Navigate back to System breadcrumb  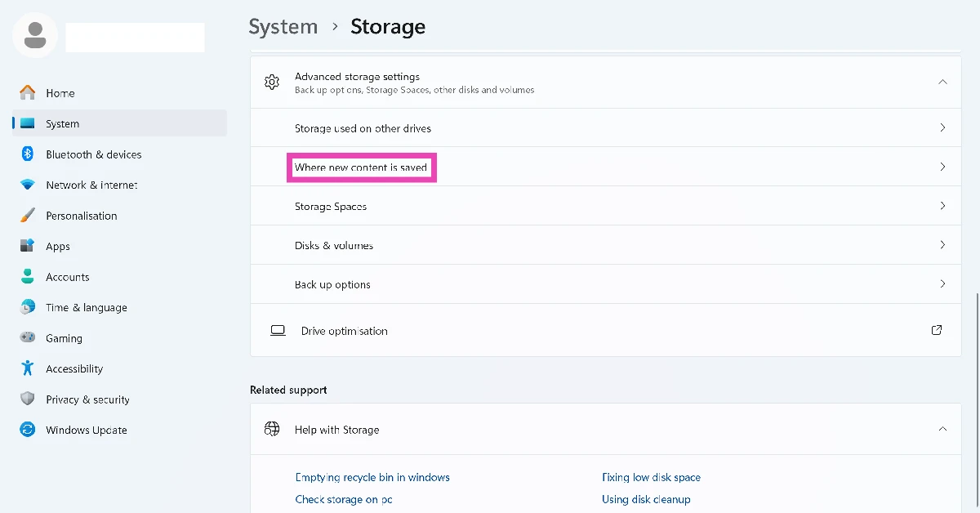pos(283,27)
